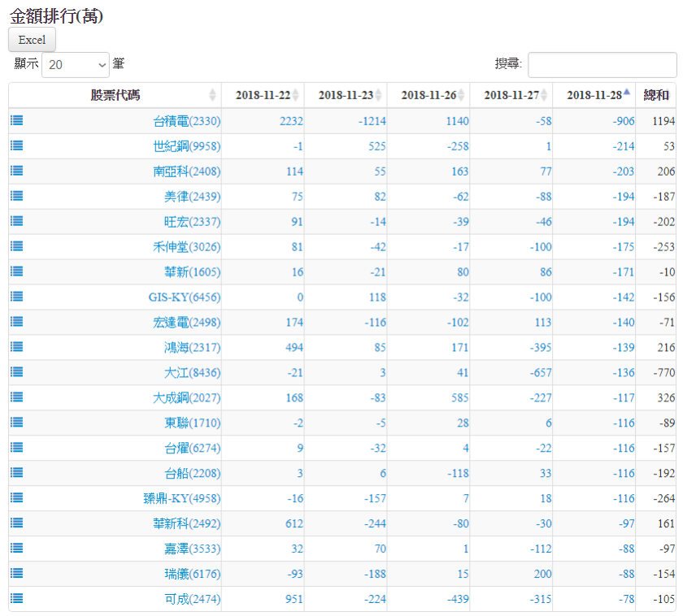This screenshot has width=683, height=616.
Task: Select the list icon beside 華新科(2492)
Action: coord(16,523)
